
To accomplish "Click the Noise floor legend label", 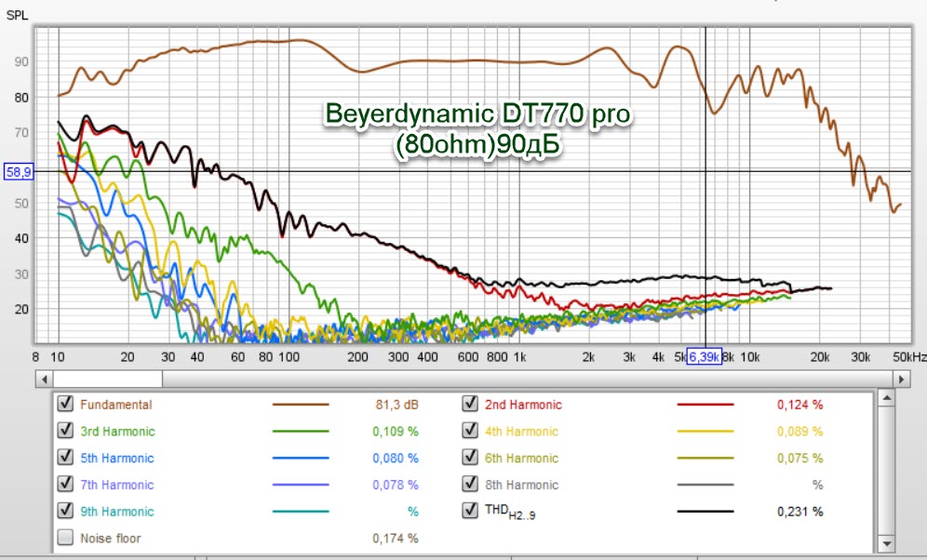I will coord(111,539).
